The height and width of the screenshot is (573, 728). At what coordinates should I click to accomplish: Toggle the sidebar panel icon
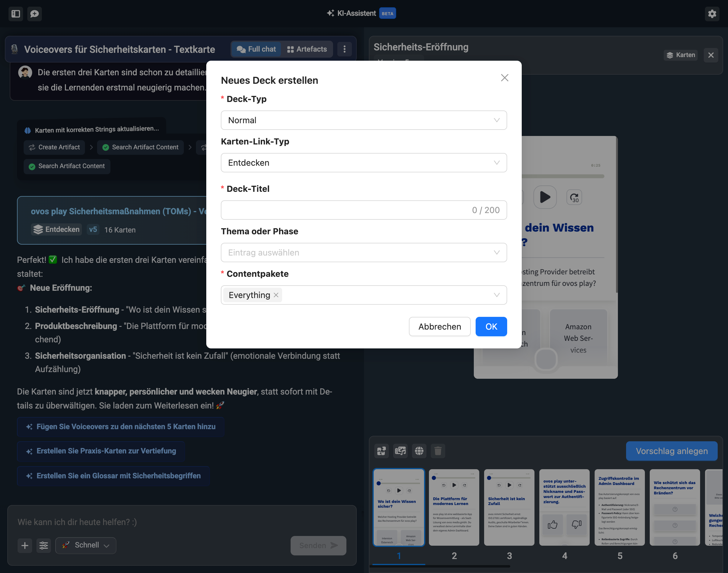tap(16, 14)
